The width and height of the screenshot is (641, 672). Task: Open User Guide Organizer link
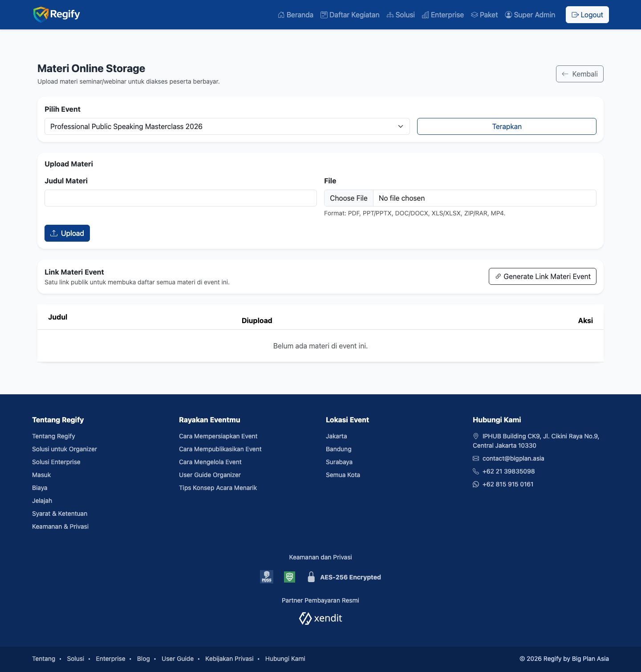(210, 475)
